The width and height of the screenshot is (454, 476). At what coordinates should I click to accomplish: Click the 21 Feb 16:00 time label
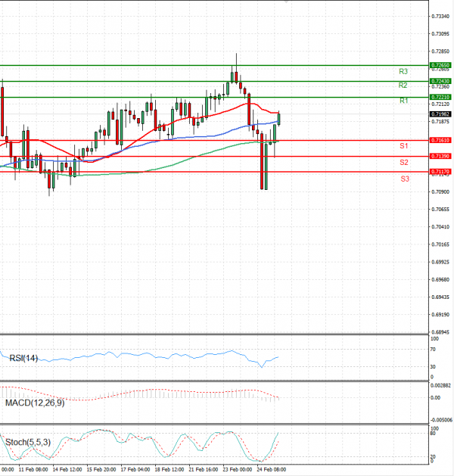pyautogui.click(x=203, y=469)
